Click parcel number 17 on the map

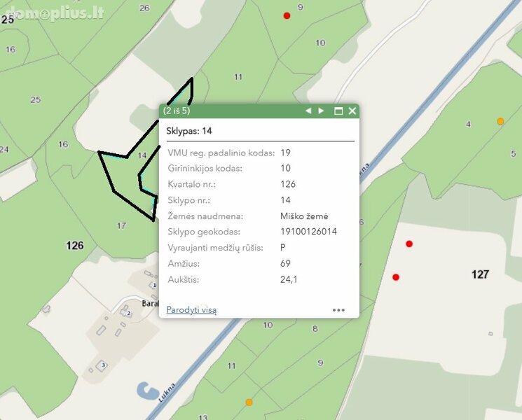coord(121,226)
